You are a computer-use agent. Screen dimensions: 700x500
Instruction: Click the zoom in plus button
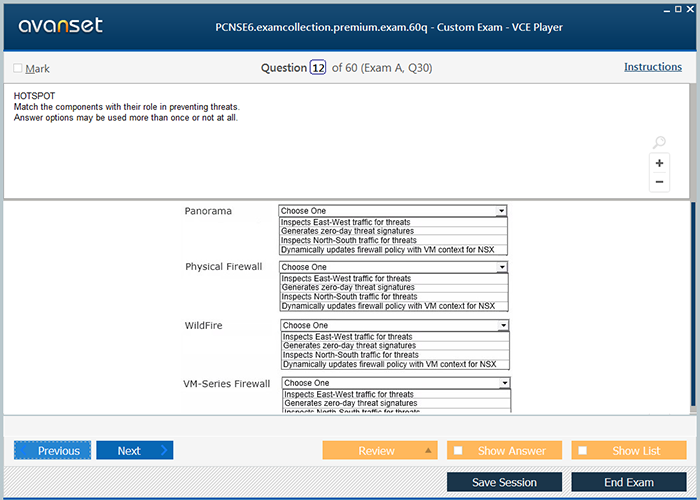click(659, 163)
